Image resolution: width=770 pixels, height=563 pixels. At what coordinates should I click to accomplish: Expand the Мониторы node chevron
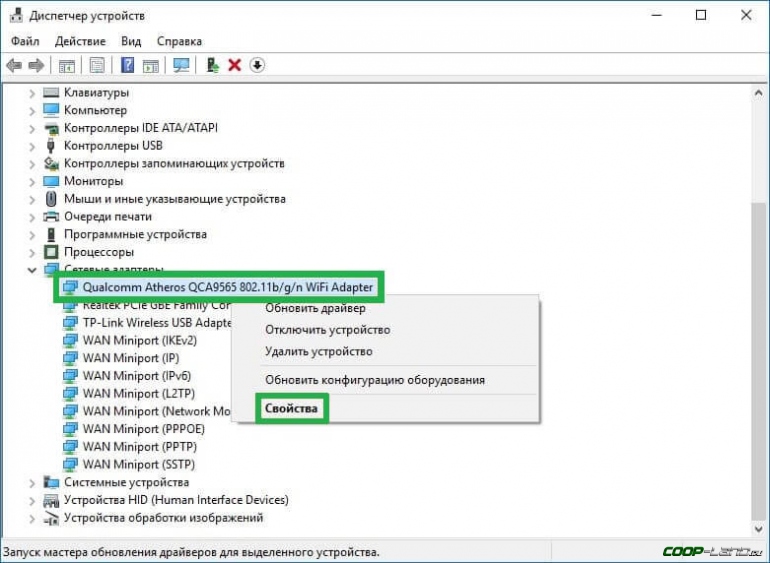(x=32, y=181)
